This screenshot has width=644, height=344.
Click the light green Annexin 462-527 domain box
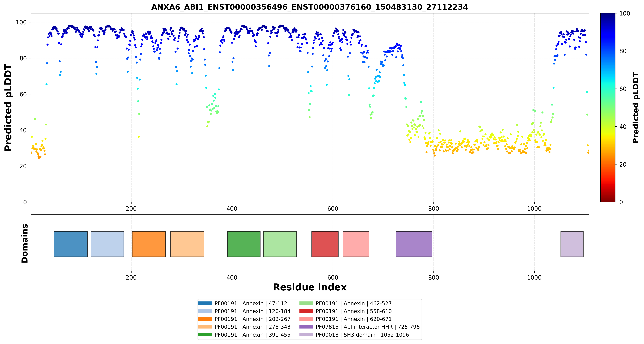click(x=280, y=244)
